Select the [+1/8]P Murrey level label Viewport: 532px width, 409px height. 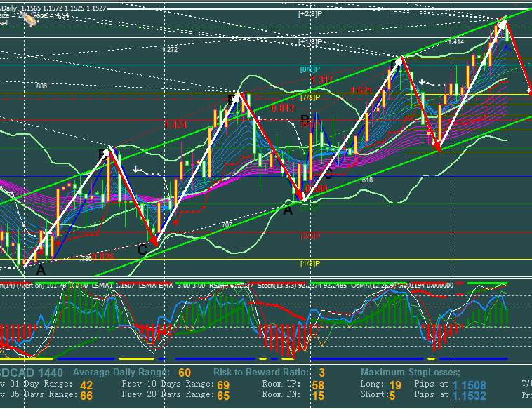coord(310,41)
